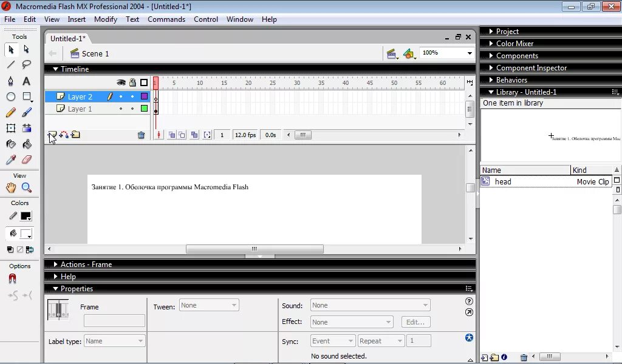Open the Label type dropdown
Screen dimensions: 622x364
click(114, 341)
